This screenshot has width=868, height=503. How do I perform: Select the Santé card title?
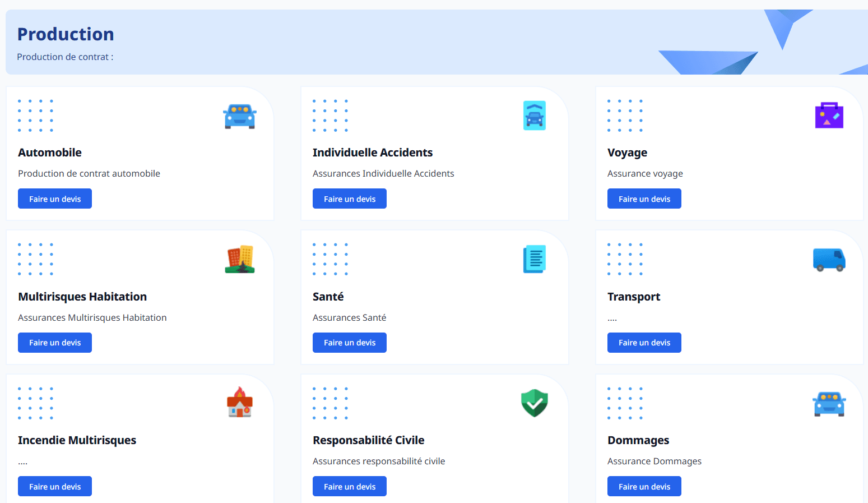328,297
